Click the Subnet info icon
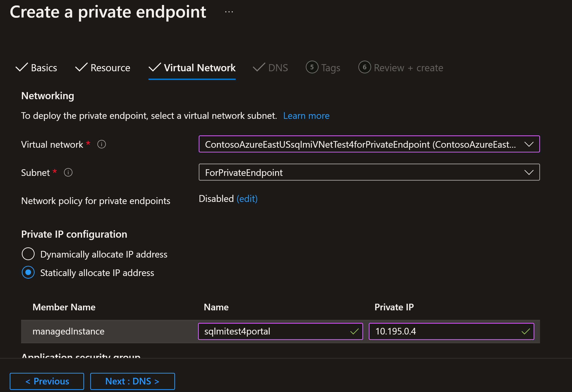Viewport: 572px width, 392px height. [x=68, y=172]
